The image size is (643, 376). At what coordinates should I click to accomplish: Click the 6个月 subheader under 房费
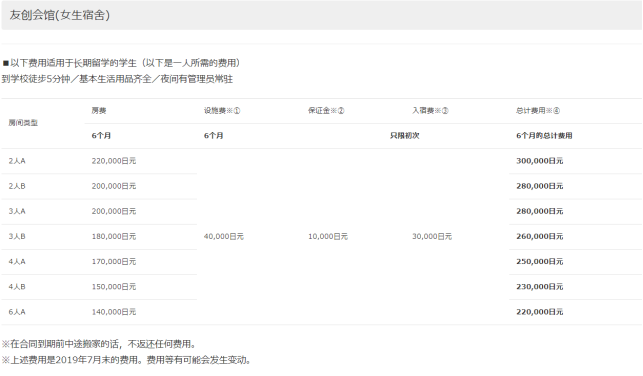coord(101,135)
